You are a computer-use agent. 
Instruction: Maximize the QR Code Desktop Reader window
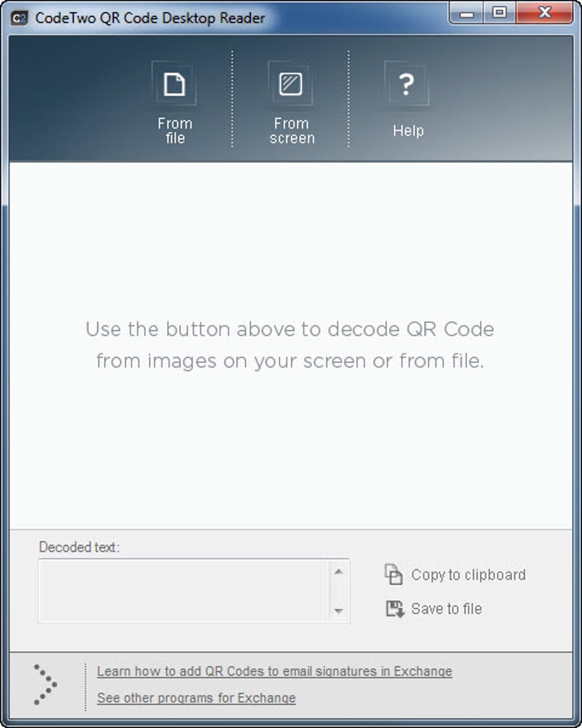tap(499, 13)
